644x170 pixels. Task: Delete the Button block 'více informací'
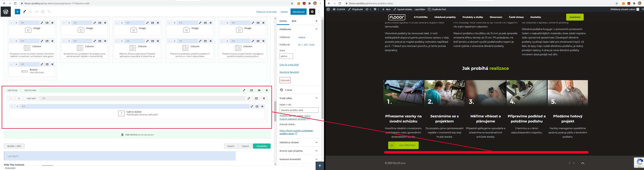tap(53, 64)
